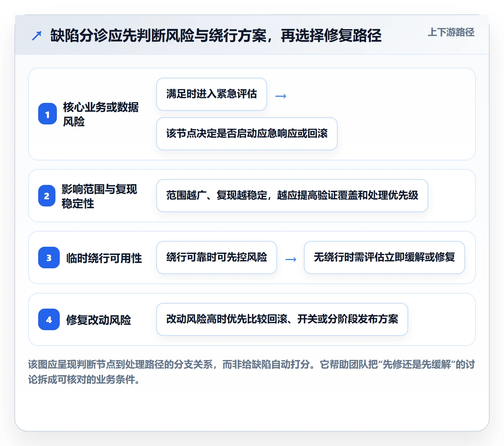This screenshot has height=446, width=504.
Task: Click the number 2 step badge
Action: pos(47,196)
